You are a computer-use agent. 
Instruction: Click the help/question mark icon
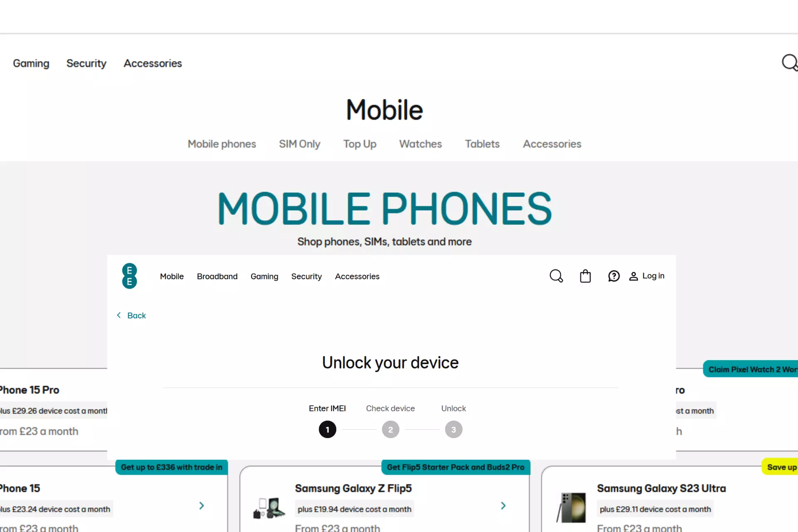[613, 276]
